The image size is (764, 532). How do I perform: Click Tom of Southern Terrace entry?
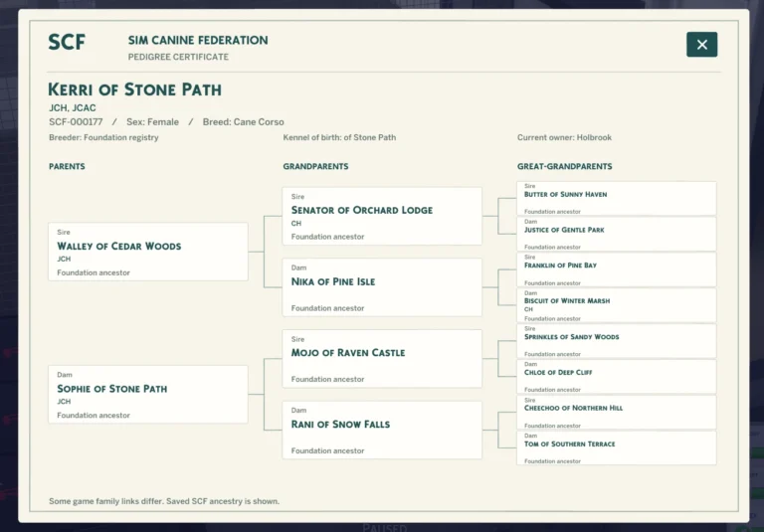click(617, 447)
